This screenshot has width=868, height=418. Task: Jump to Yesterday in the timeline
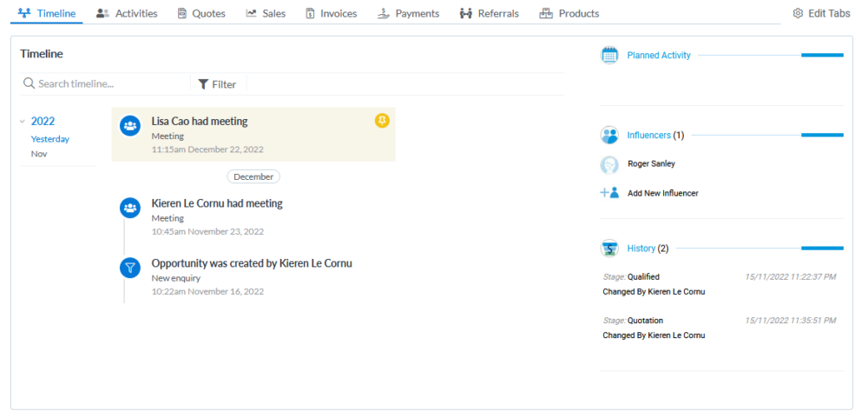50,139
